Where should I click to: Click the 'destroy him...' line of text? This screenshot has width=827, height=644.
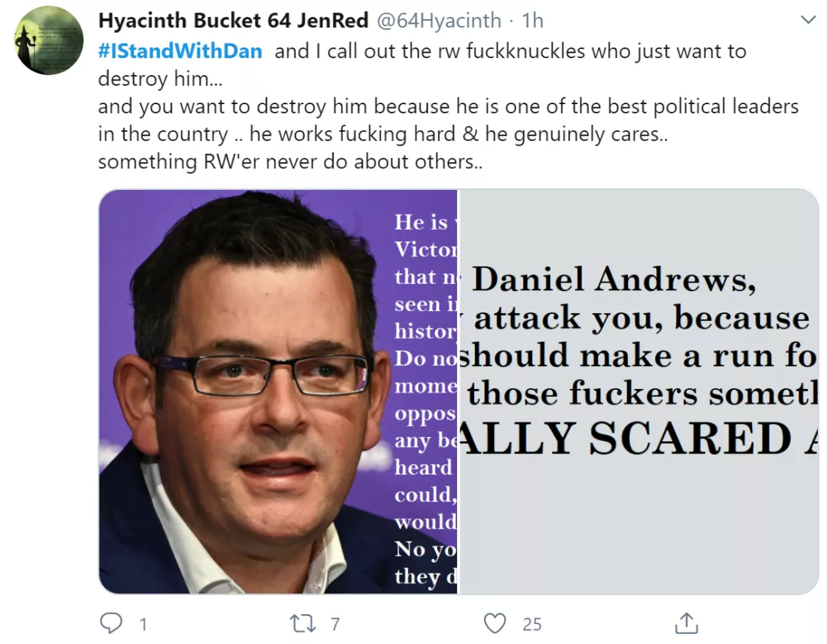[x=160, y=79]
